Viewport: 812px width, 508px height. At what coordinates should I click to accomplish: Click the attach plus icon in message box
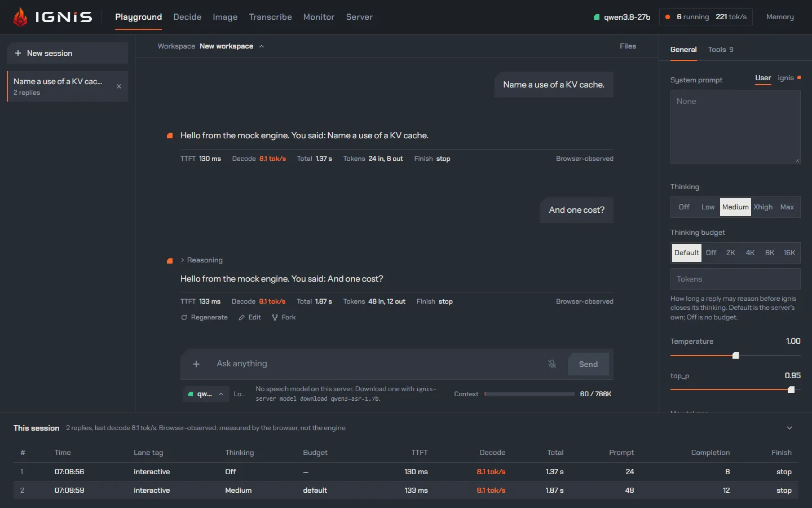(196, 364)
